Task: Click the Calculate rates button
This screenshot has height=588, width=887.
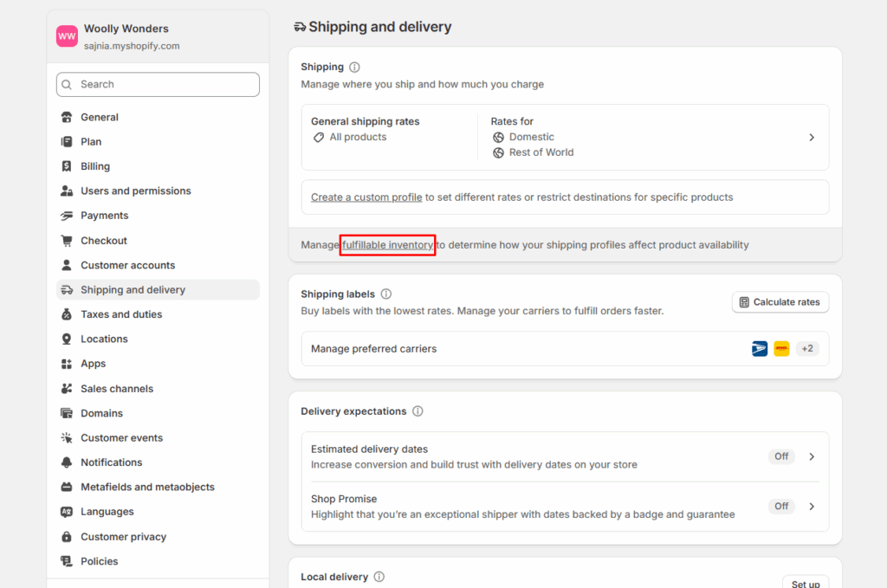Action: pyautogui.click(x=780, y=302)
